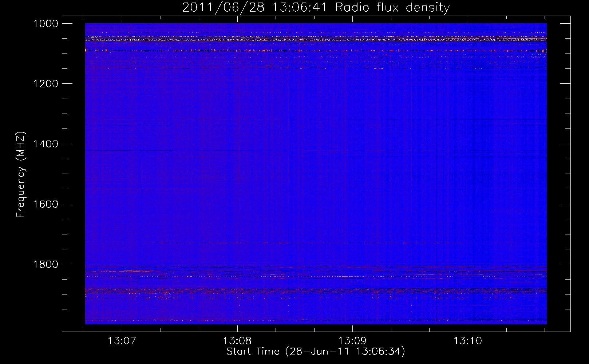
Task: Click the '13:10' time axis label
Action: click(x=467, y=341)
